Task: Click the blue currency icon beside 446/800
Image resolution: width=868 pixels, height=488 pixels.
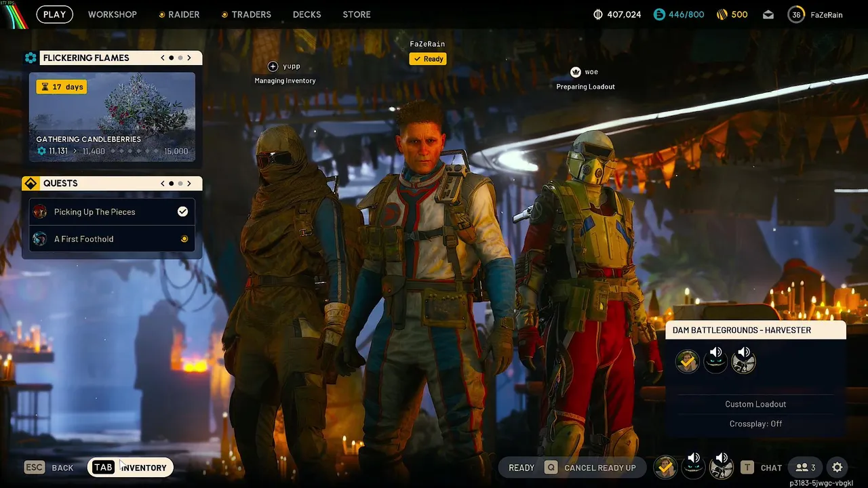Action: click(660, 14)
